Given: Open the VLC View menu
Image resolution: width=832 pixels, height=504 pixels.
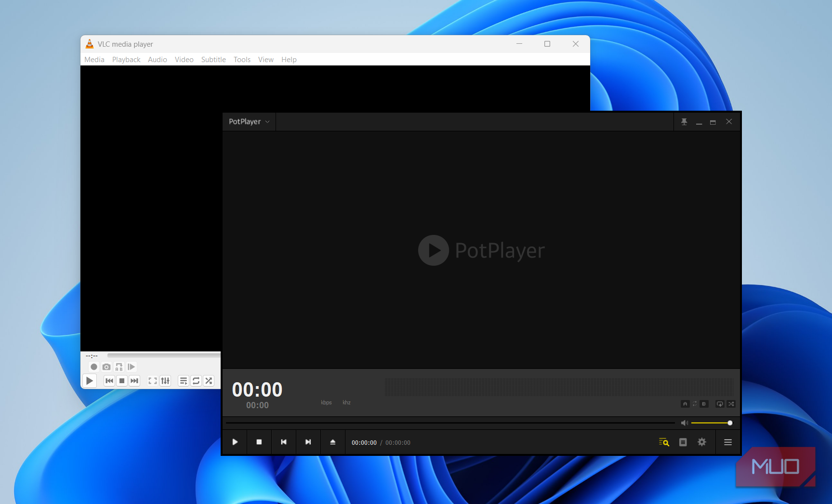Looking at the screenshot, I should pos(266,60).
